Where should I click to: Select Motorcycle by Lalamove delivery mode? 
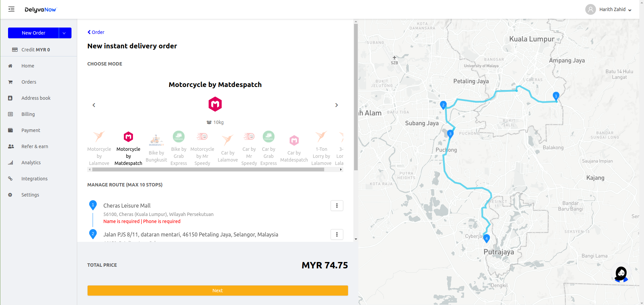99,148
